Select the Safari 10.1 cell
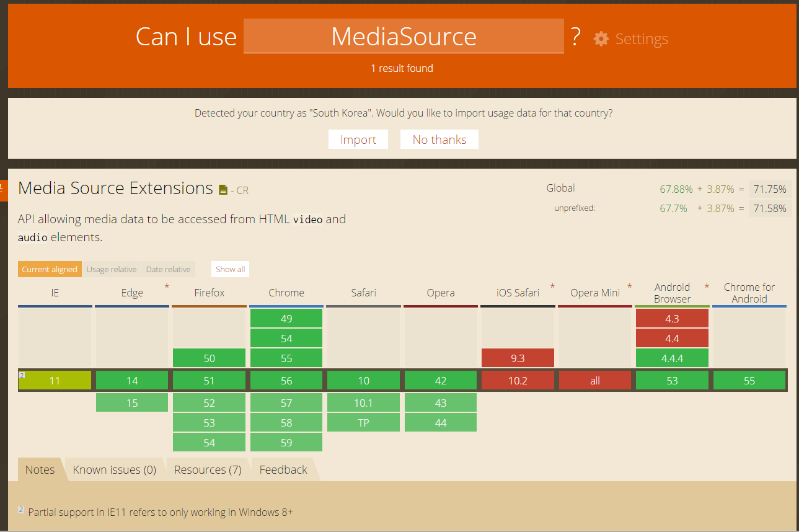The height and width of the screenshot is (532, 799). [x=363, y=403]
